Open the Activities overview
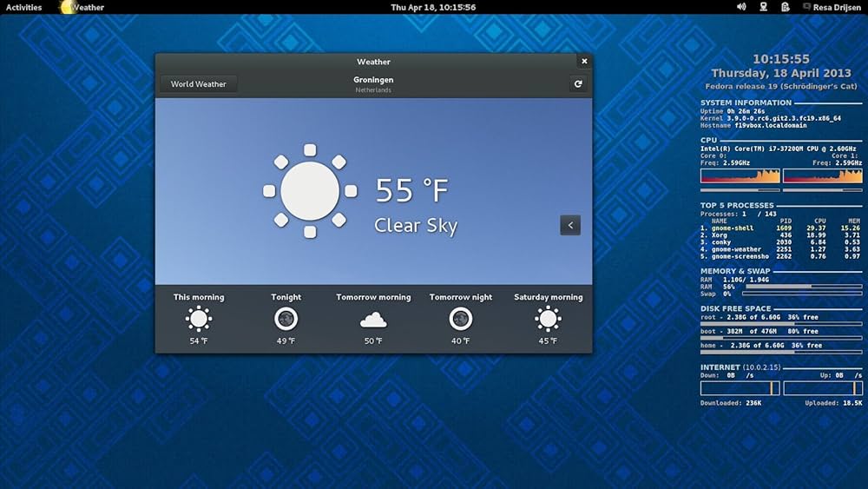 [x=23, y=7]
